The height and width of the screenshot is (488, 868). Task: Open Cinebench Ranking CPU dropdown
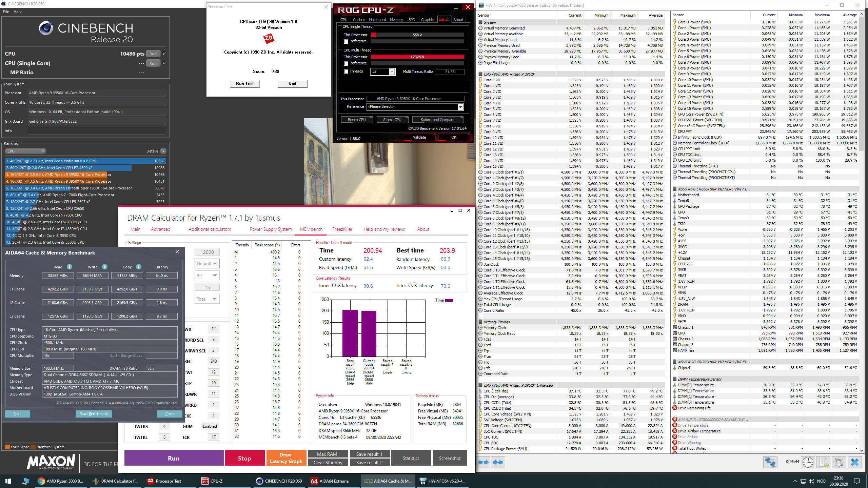pos(25,151)
